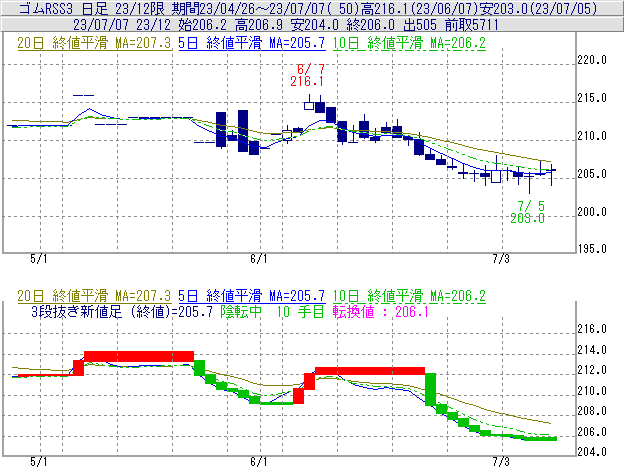Select the 20日 終値平滑 MA=207.3 legend in upper chart

coord(94,43)
